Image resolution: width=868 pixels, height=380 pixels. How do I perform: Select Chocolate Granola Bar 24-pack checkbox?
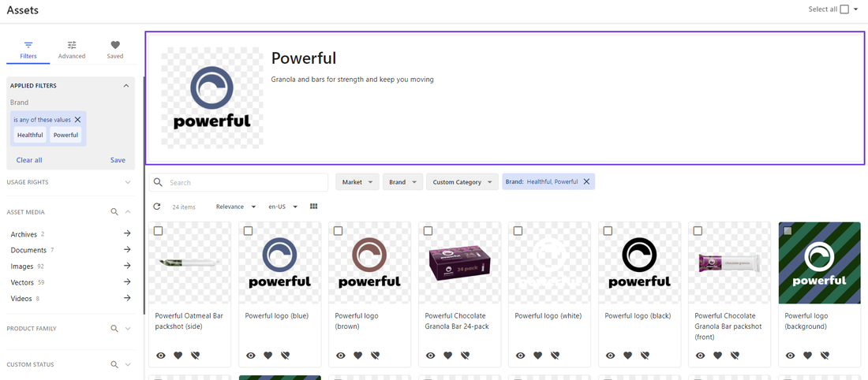point(428,231)
